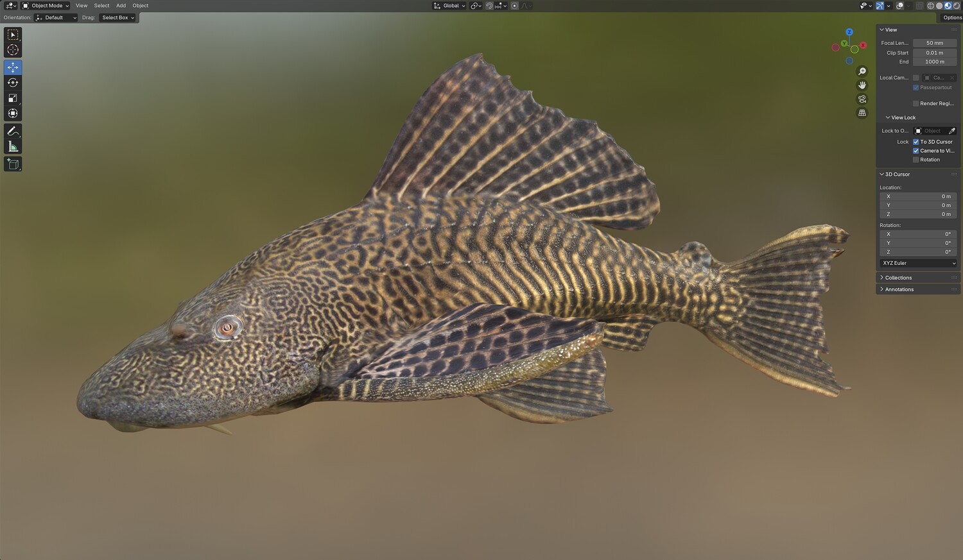
Task: Click the blue Z axis on the gizmo
Action: [x=849, y=32]
